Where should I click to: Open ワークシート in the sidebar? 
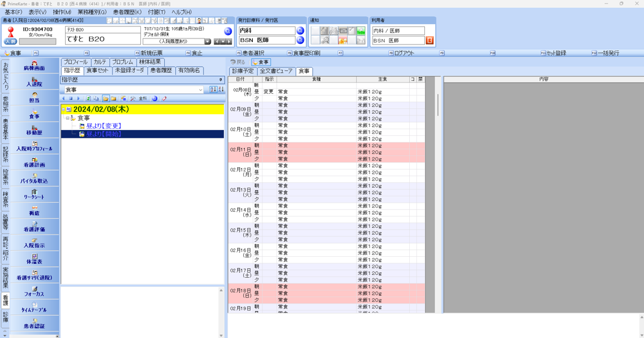click(34, 195)
